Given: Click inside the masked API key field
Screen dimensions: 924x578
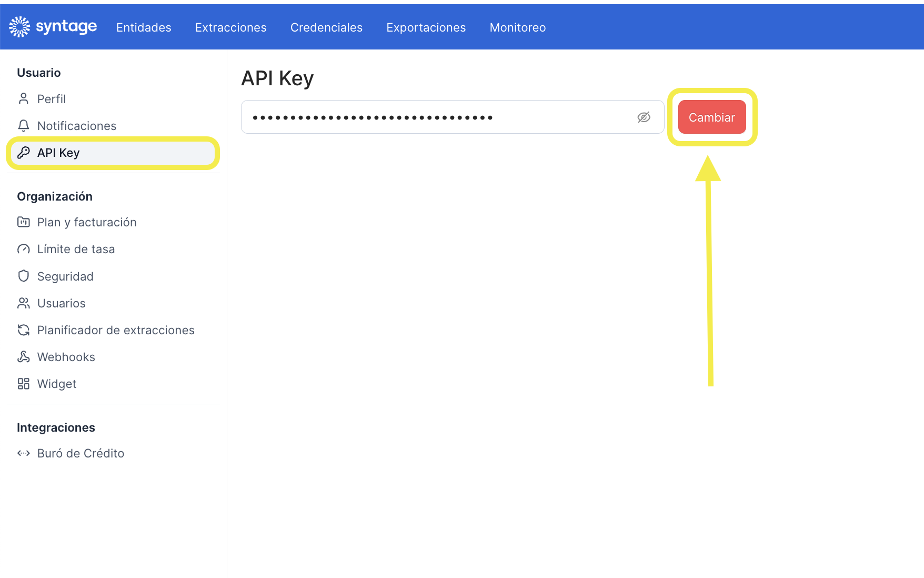Looking at the screenshot, I should tap(431, 117).
